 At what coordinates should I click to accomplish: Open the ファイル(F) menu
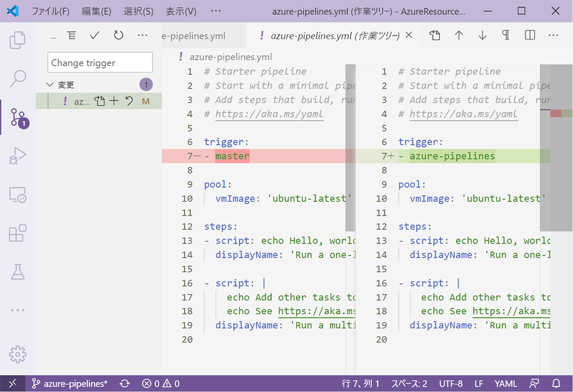[x=50, y=11]
